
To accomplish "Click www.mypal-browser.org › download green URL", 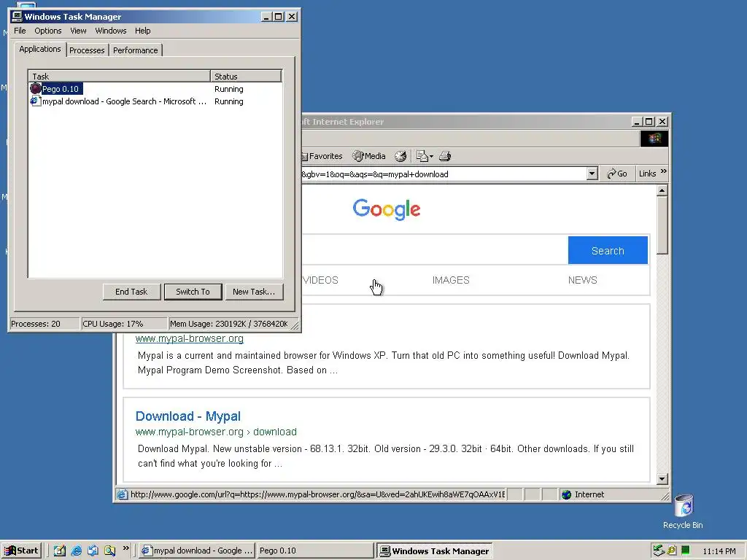I will click(x=216, y=432).
